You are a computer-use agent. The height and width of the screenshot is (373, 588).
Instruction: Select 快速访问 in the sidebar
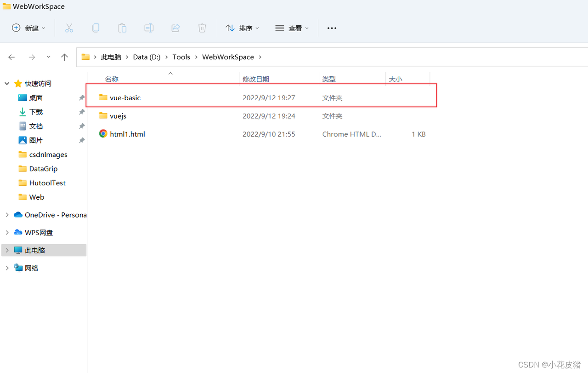(38, 83)
